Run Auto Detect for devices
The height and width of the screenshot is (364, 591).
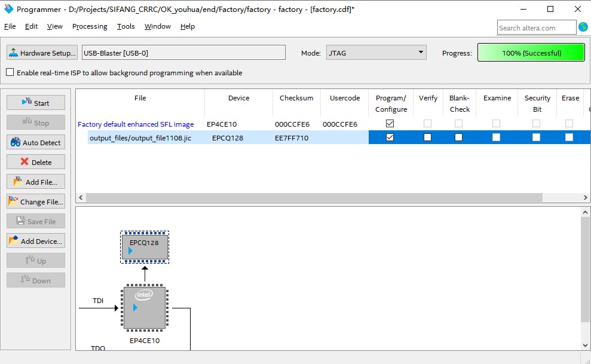[x=36, y=142]
